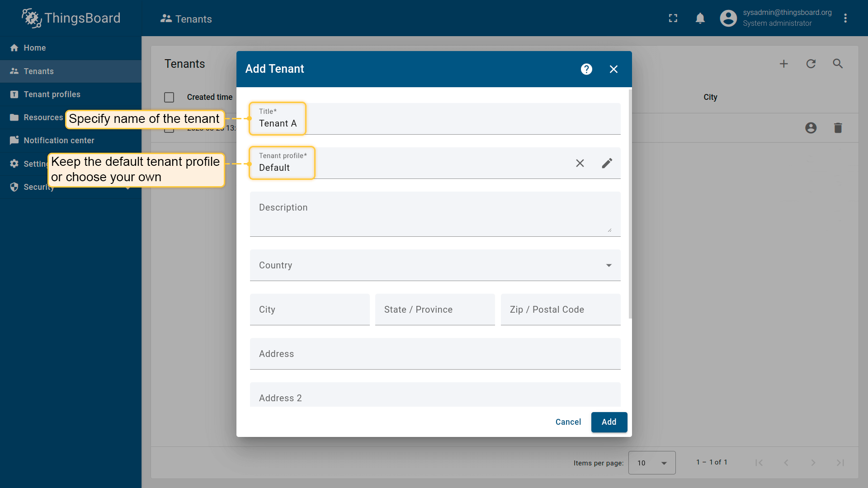Click the Cancel button
868x488 pixels.
pyautogui.click(x=568, y=422)
